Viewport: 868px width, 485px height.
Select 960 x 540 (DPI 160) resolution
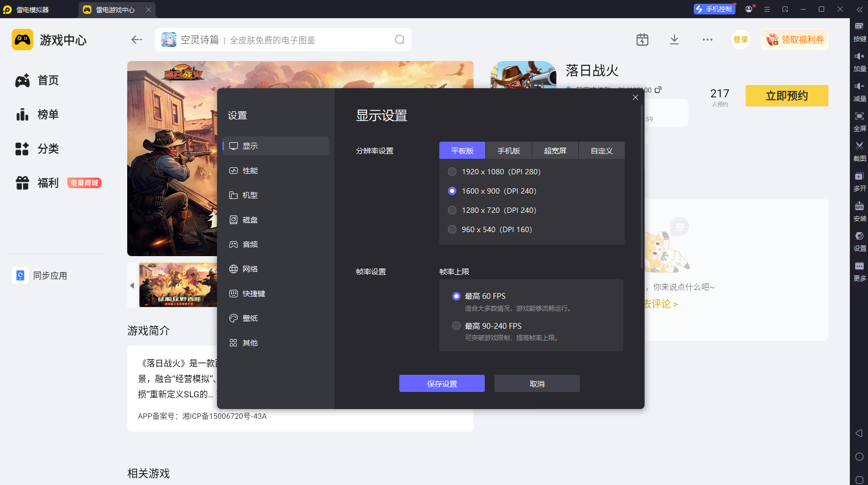click(490, 229)
